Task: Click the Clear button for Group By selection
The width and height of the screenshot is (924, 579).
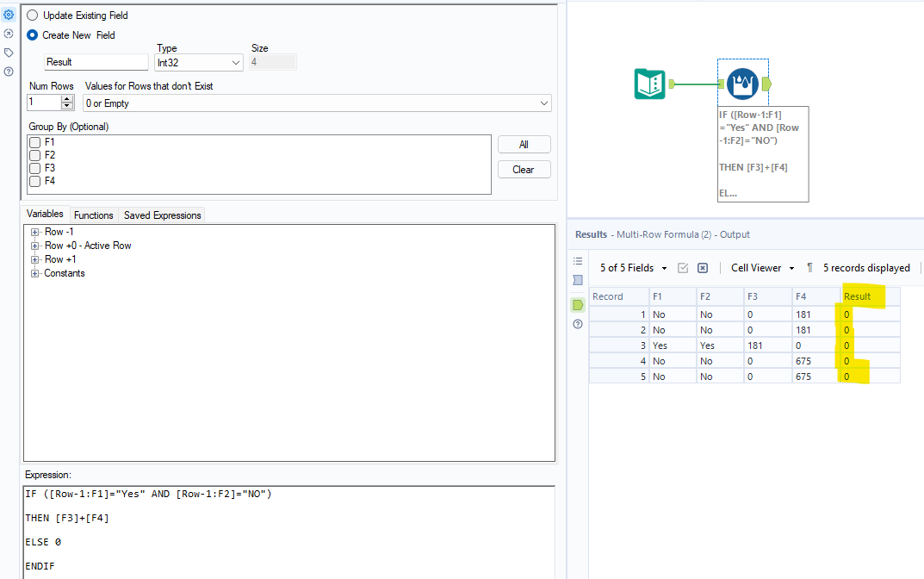Action: 524,169
